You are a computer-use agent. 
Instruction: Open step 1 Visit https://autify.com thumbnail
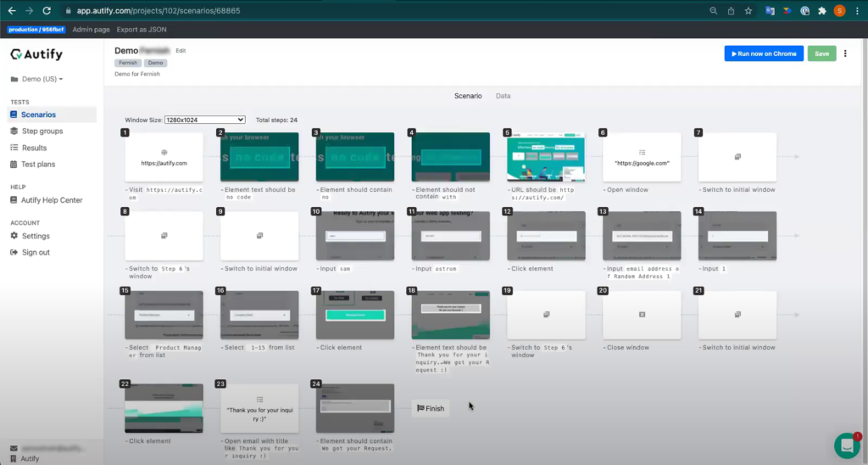point(164,157)
